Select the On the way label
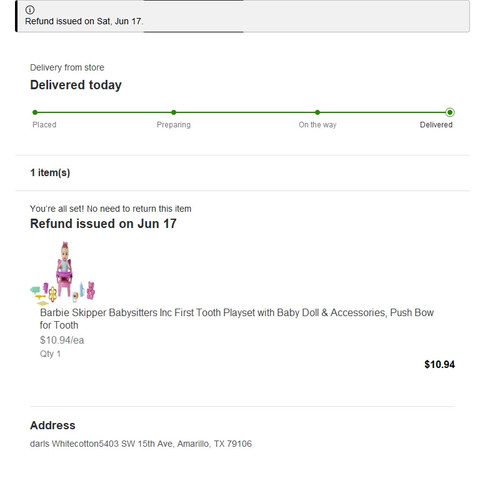 pos(317,125)
